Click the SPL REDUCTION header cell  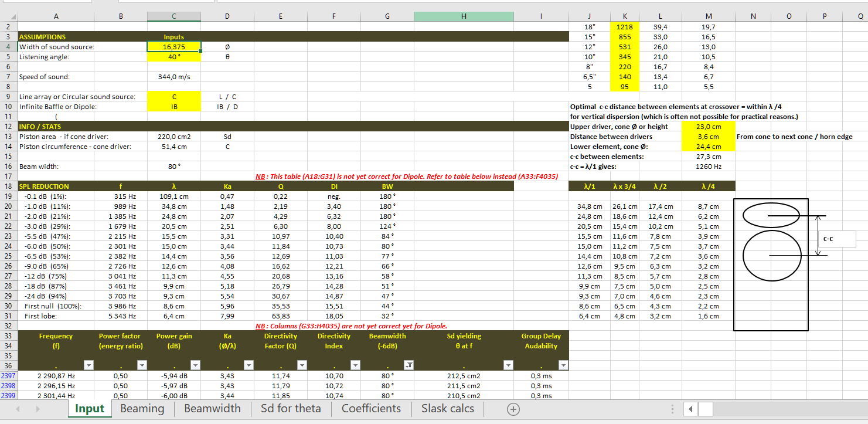coord(56,186)
